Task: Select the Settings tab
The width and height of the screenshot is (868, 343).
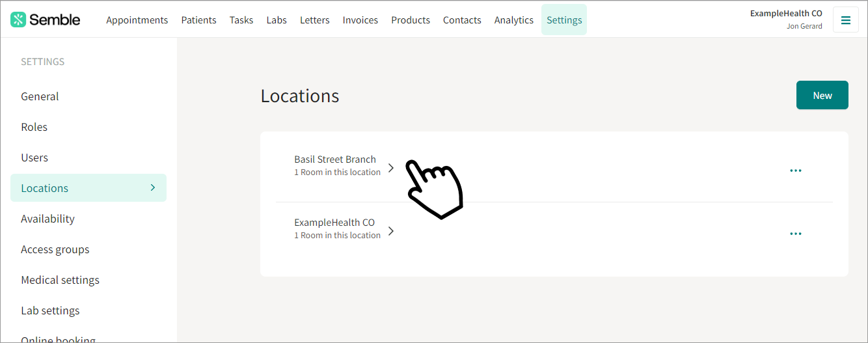Action: (564, 20)
